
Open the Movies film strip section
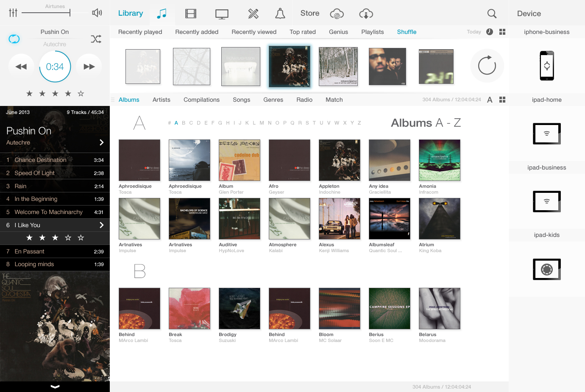pyautogui.click(x=191, y=14)
